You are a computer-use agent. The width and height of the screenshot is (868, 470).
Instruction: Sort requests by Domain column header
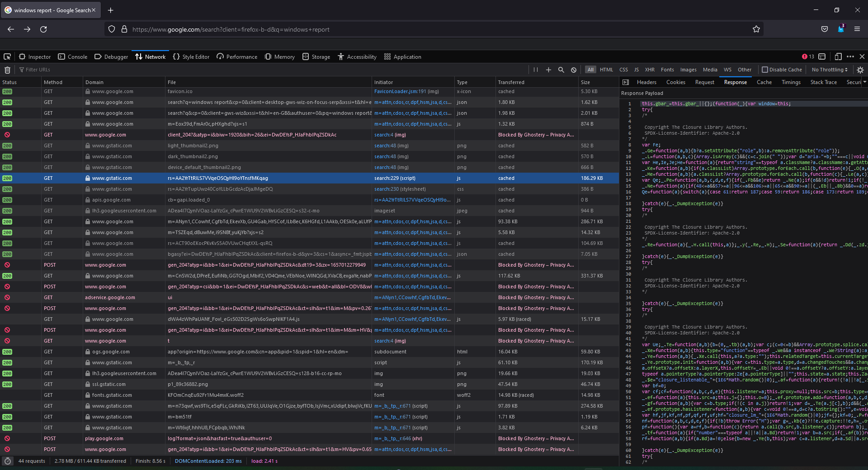tap(124, 82)
